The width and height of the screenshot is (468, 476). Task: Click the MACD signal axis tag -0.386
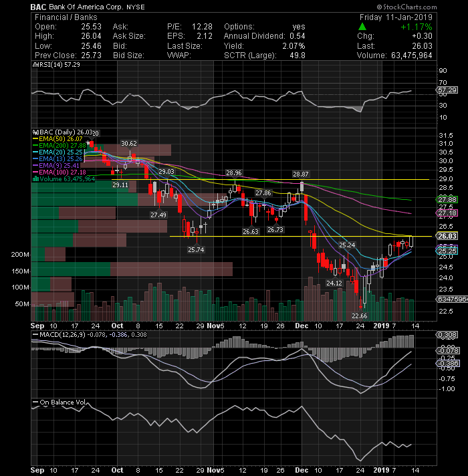(x=448, y=364)
